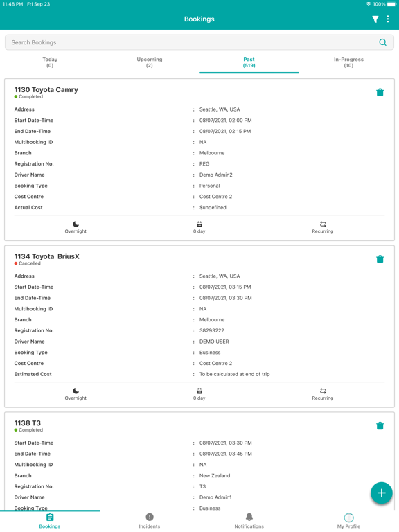Delete the 1134 Toyota BriusX booking

(x=380, y=259)
